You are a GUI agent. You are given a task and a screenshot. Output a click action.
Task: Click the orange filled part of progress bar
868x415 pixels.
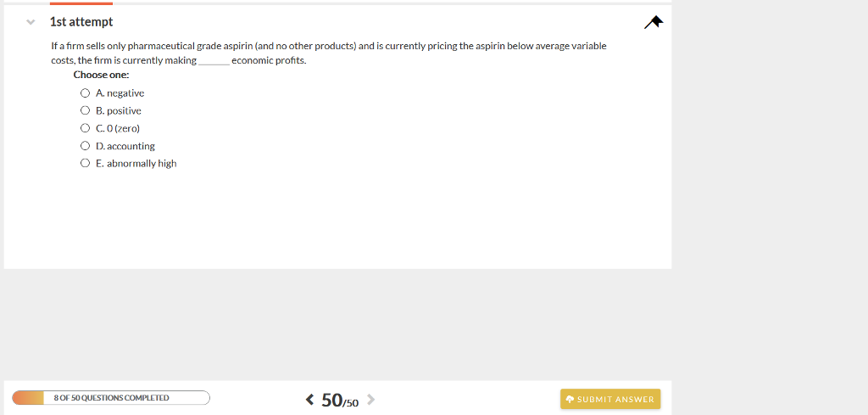click(27, 398)
